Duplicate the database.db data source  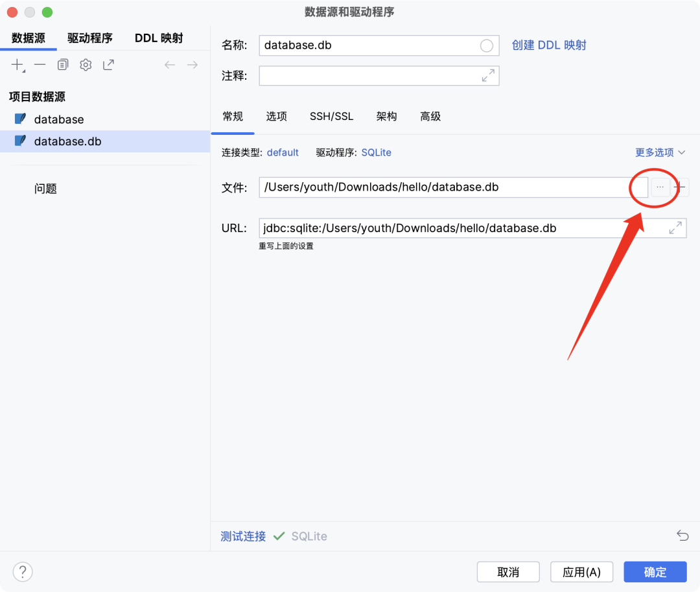pos(62,64)
